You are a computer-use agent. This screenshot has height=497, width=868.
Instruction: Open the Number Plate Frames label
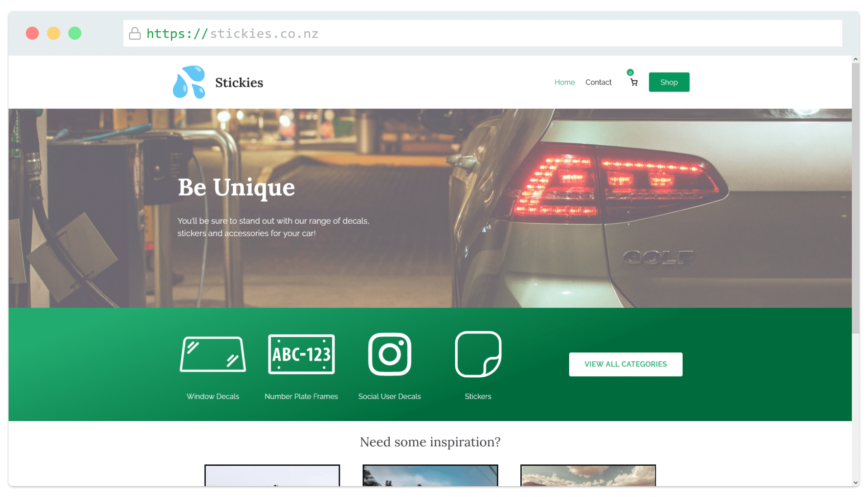tap(301, 396)
